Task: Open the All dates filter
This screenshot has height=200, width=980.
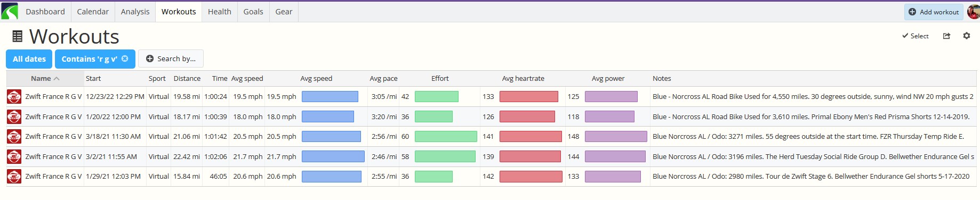Action: [x=29, y=59]
